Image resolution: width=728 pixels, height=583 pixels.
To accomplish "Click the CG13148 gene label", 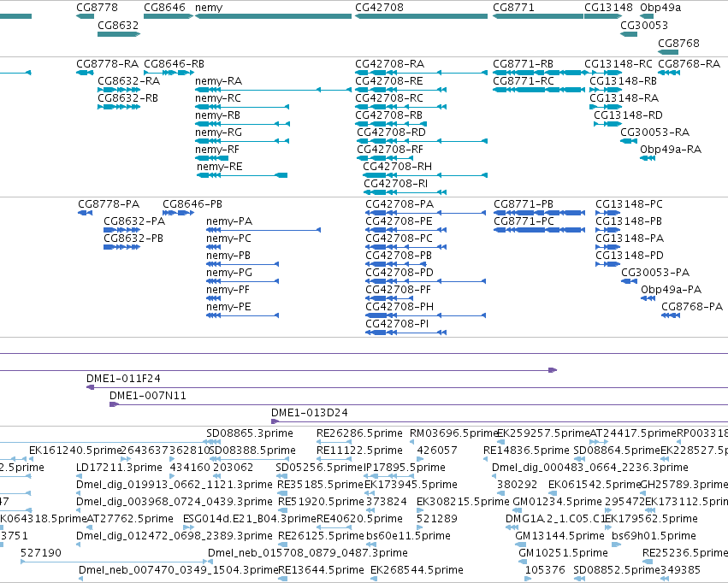I will click(x=607, y=8).
